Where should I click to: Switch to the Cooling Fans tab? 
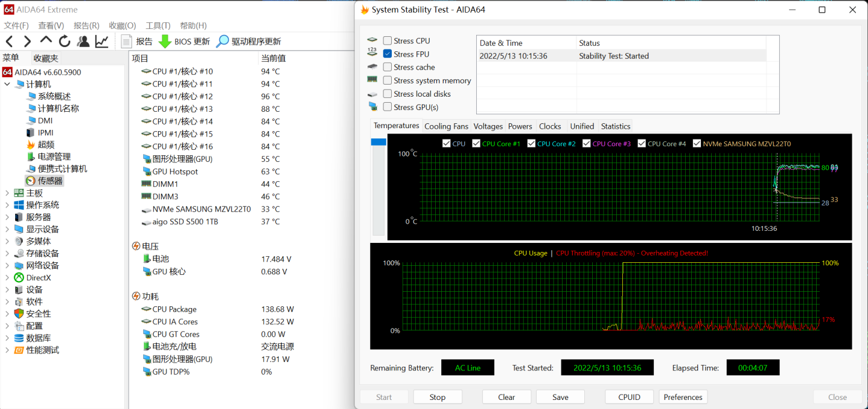point(446,126)
